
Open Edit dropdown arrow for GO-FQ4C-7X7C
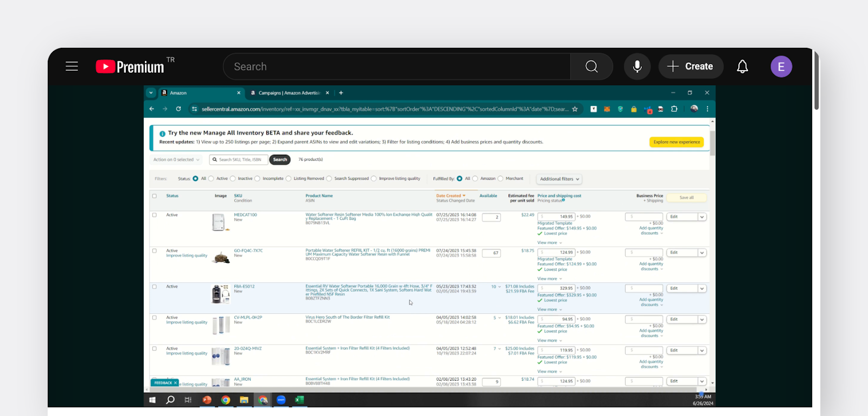(x=702, y=253)
